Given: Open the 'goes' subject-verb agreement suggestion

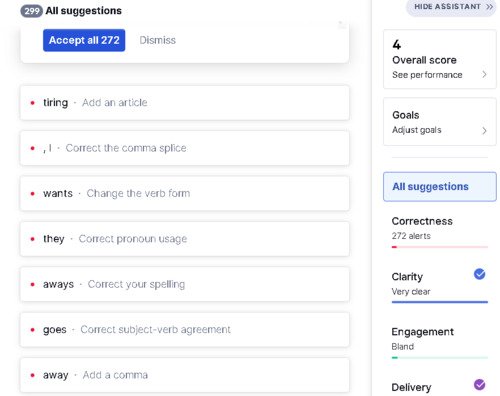Looking at the screenshot, I should tap(185, 329).
